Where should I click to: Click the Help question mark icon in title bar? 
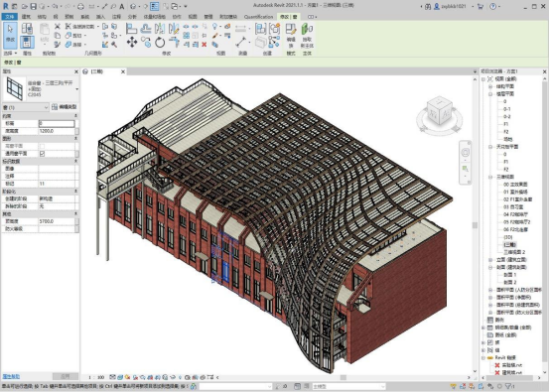pyautogui.click(x=492, y=6)
